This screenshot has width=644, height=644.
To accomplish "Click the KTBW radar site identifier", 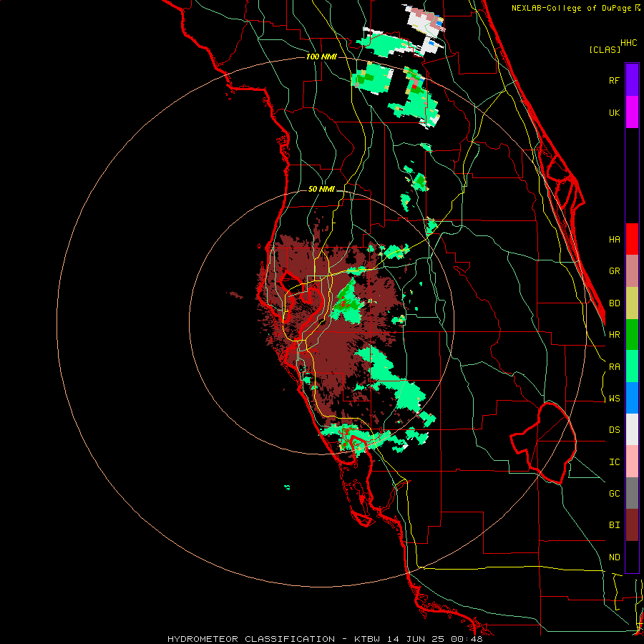I will tap(367, 639).
